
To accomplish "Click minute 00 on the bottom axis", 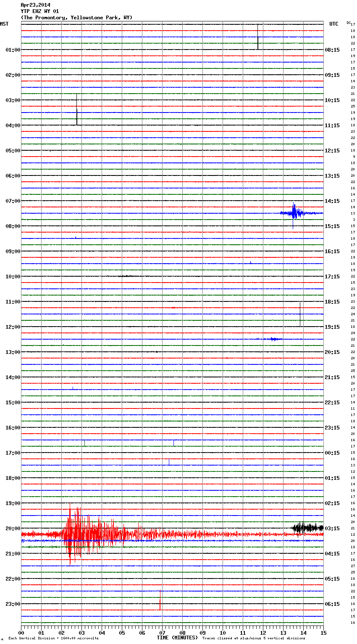I will pos(21,633).
